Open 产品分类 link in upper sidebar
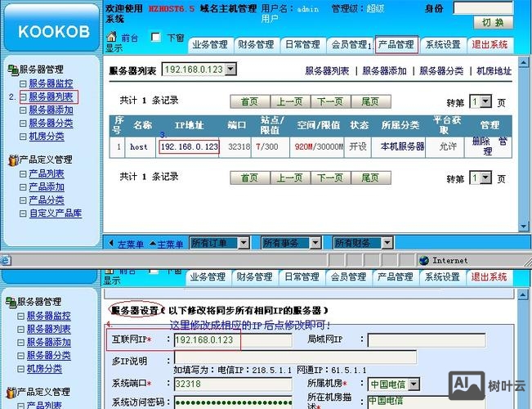Screen dimensions: 532x409 pos(47,200)
